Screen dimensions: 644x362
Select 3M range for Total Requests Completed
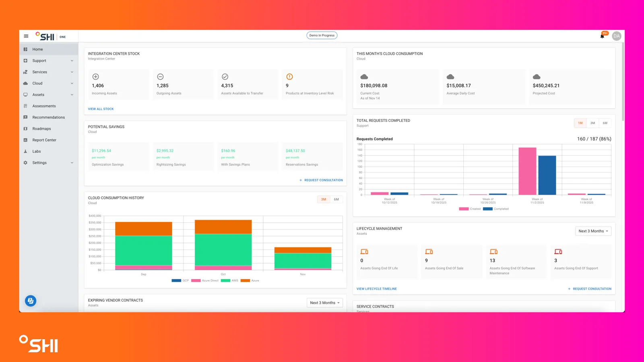pyautogui.click(x=592, y=123)
